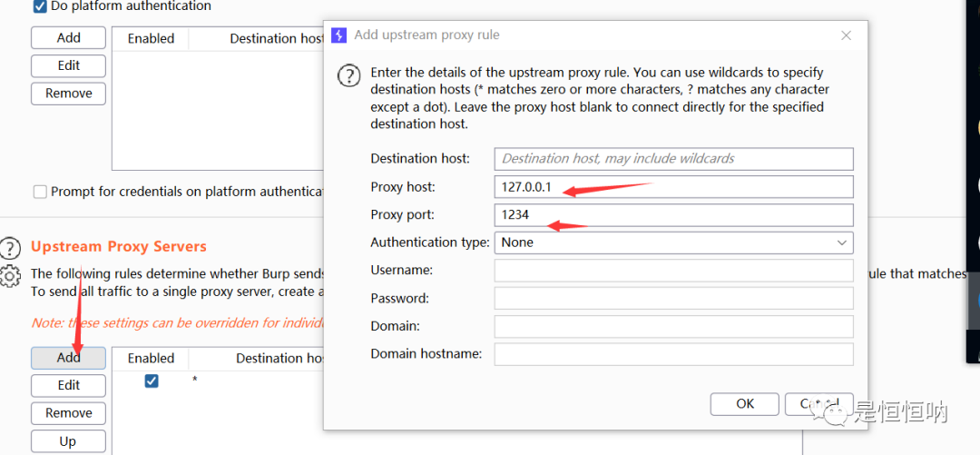Toggle Do platform authentication checkbox
The width and height of the screenshot is (980, 455).
tap(40, 6)
